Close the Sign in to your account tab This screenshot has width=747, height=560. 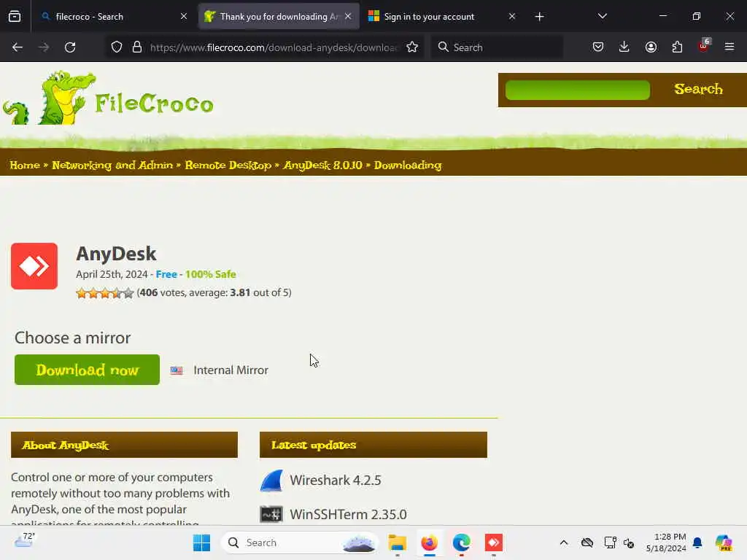point(512,17)
